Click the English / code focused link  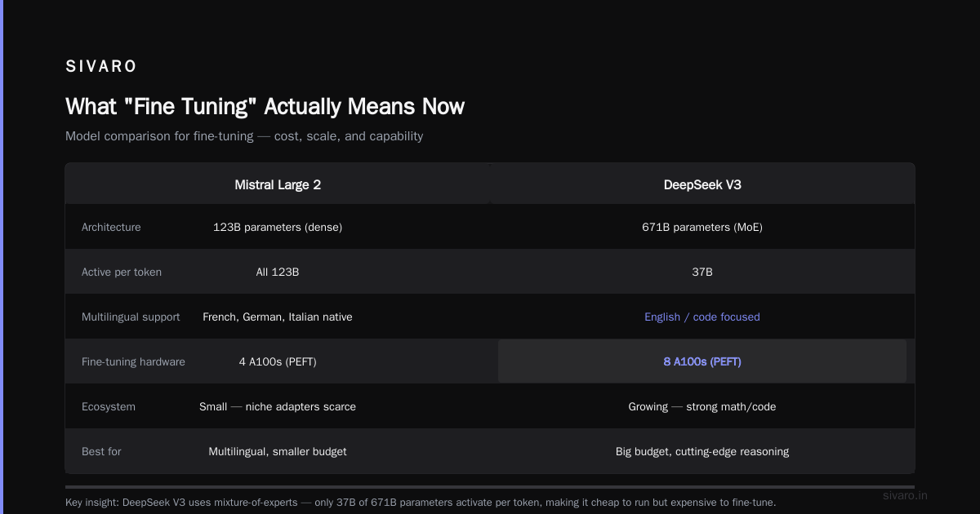(x=702, y=317)
